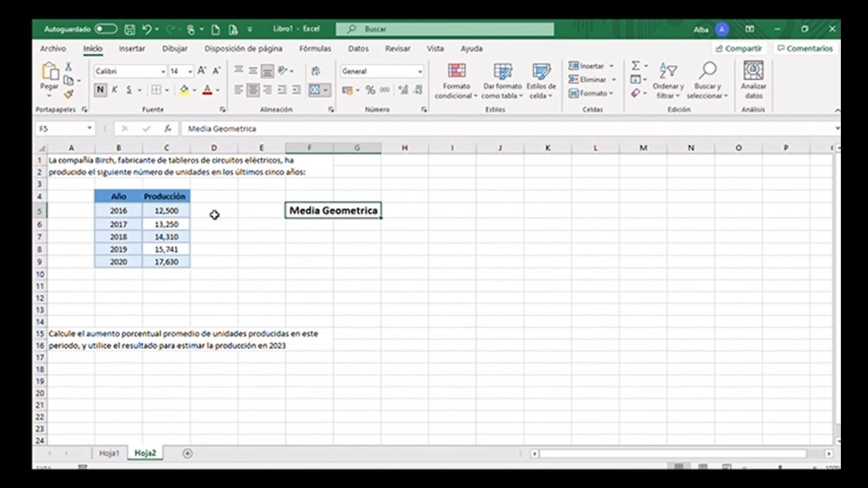Screen dimensions: 868x488
Task: Switch to the Datos tab
Action: pyautogui.click(x=358, y=49)
